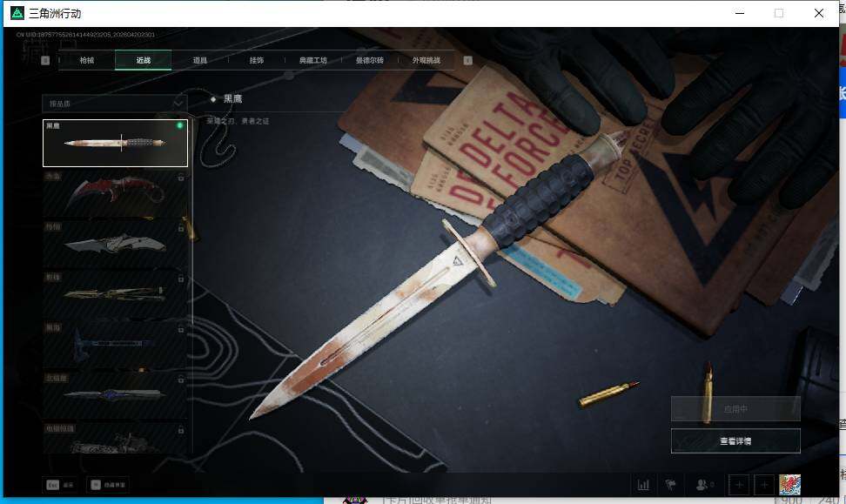Screen dimensions: 846x504
Task: Click the 查看详情 details button
Action: click(x=735, y=440)
